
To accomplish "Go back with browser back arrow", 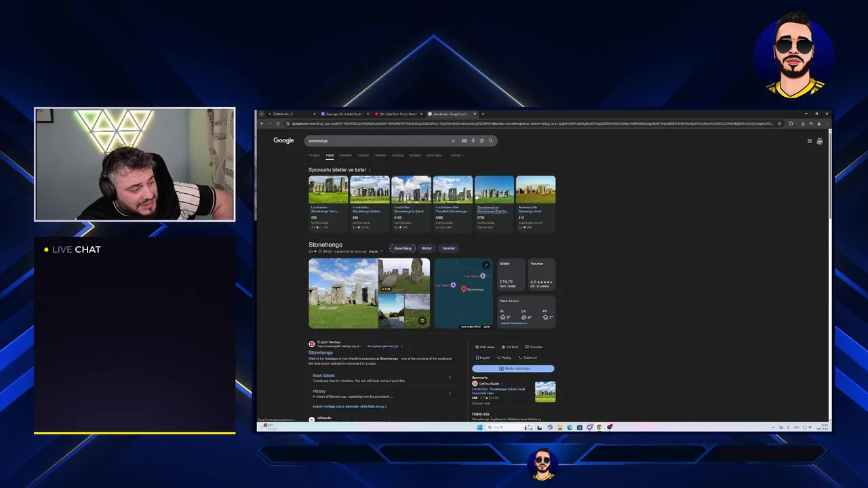I will tap(262, 123).
